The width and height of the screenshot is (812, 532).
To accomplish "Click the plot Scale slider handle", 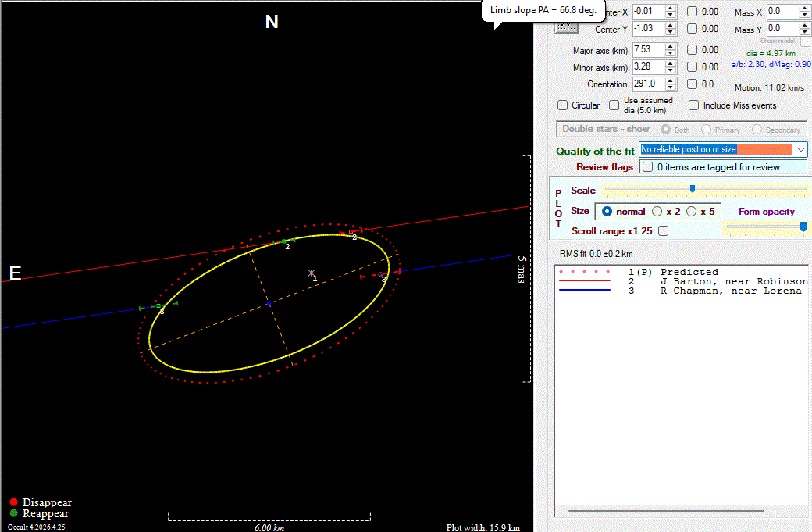I will [x=693, y=188].
